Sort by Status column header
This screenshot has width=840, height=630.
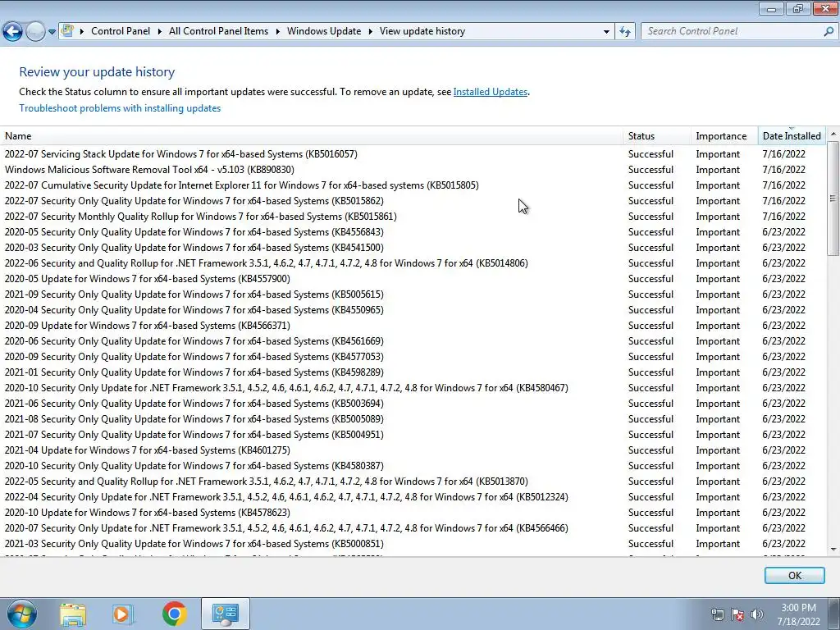657,136
